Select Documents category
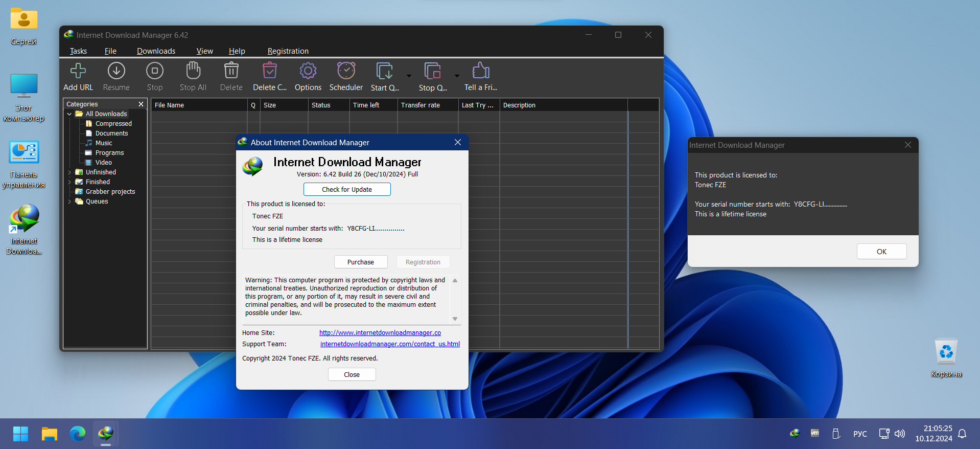The width and height of the screenshot is (980, 449). click(x=111, y=133)
